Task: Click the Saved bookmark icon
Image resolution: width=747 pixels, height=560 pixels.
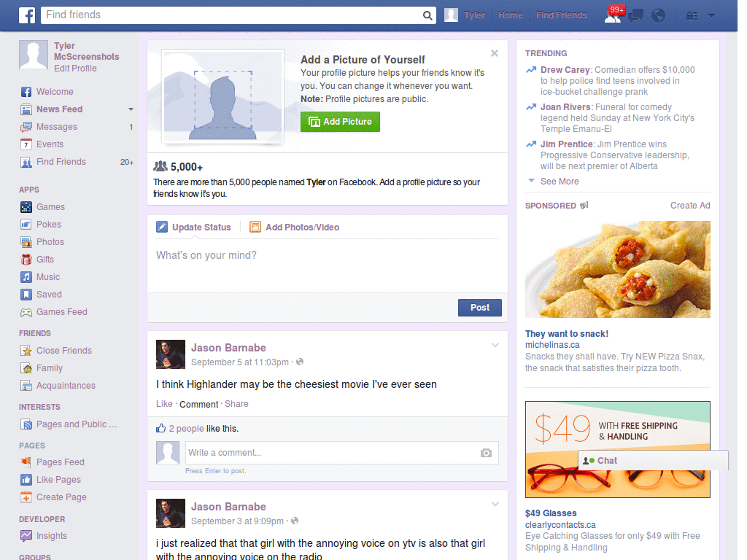Action: 26,295
